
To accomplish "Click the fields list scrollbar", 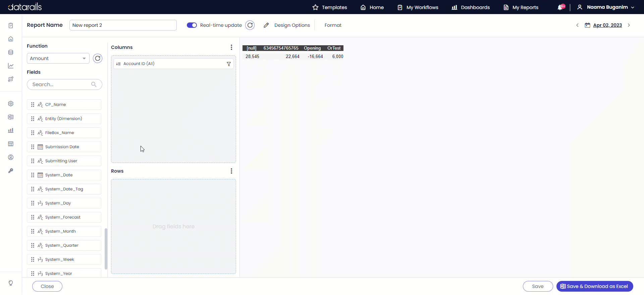I will 106,249.
